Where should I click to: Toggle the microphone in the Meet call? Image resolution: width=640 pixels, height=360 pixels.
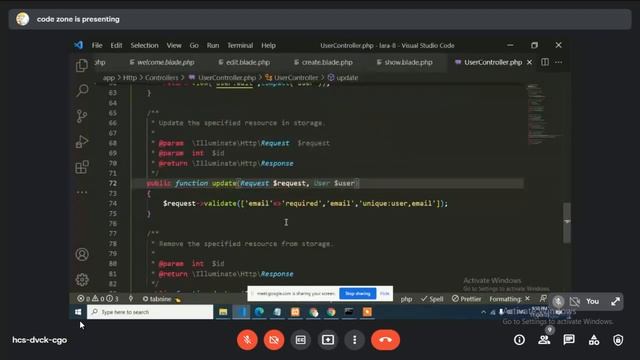tap(247, 340)
